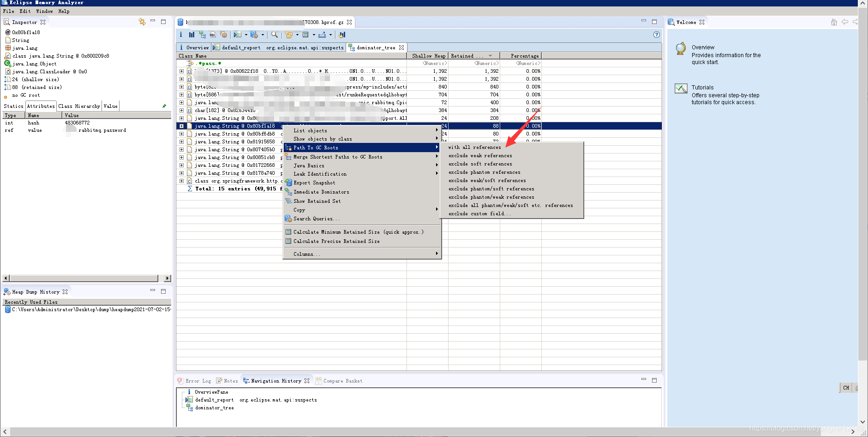The height and width of the screenshot is (437, 868).
Task: Open the help question mark icon
Action: point(657,35)
